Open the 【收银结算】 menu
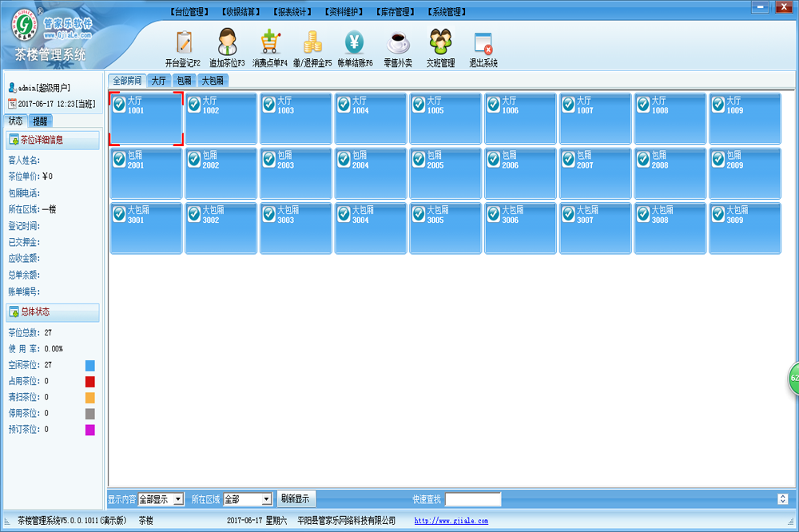This screenshot has height=532, width=799. point(241,12)
